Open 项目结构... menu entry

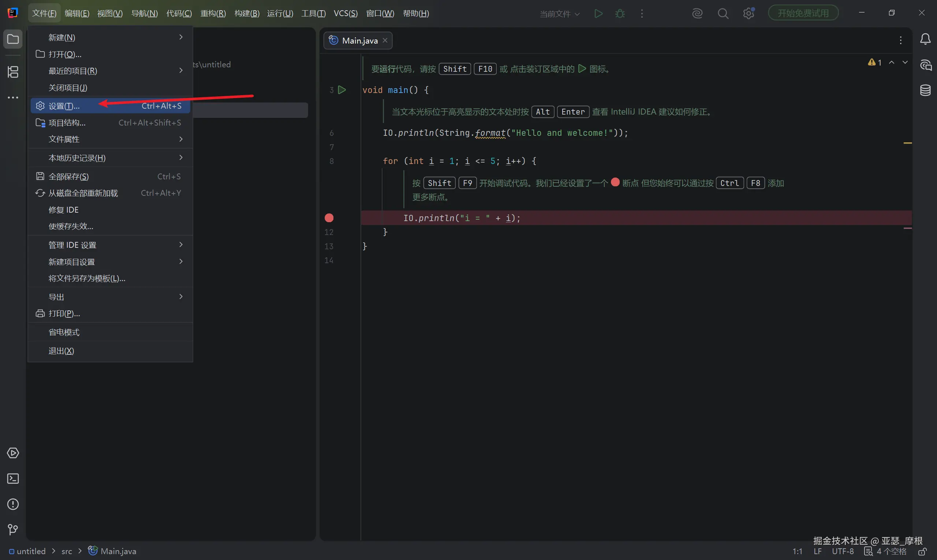tap(110, 123)
